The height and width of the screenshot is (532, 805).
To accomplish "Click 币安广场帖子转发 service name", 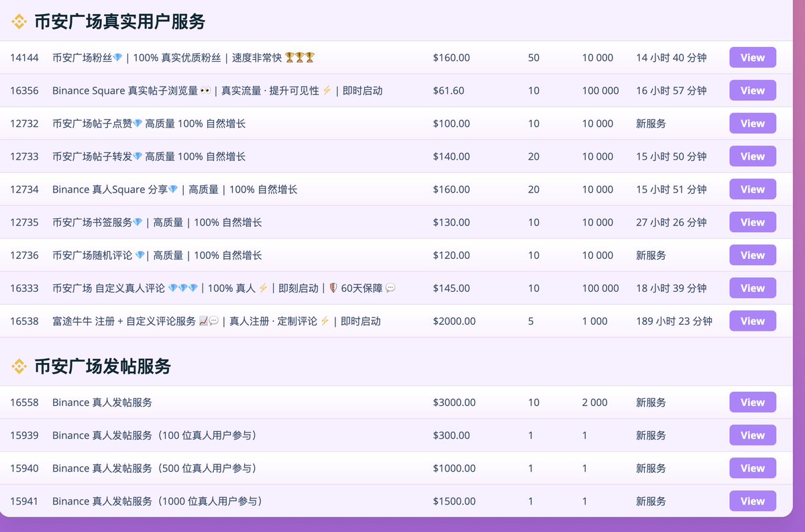I will [x=149, y=156].
